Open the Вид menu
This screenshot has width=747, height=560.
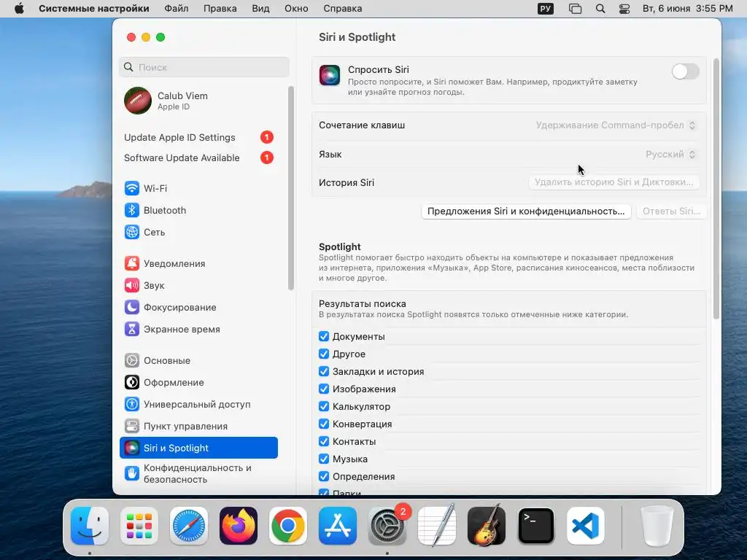pyautogui.click(x=260, y=9)
